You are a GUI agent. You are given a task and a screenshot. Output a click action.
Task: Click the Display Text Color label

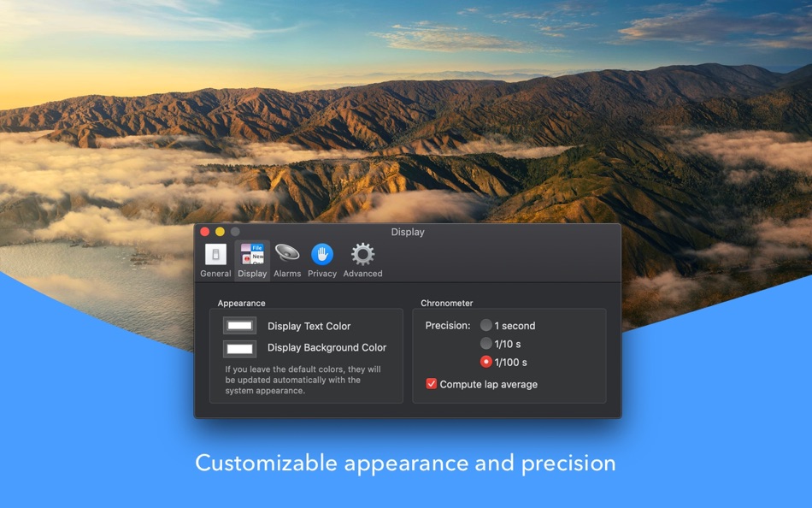tap(309, 326)
